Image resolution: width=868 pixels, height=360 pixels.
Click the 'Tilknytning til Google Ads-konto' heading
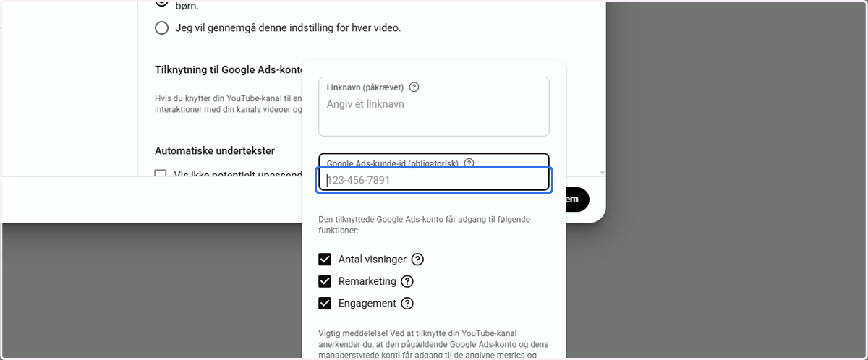click(x=228, y=70)
